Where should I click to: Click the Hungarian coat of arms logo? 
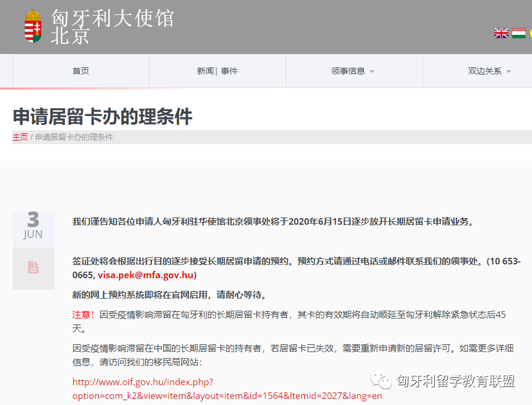tap(33, 26)
